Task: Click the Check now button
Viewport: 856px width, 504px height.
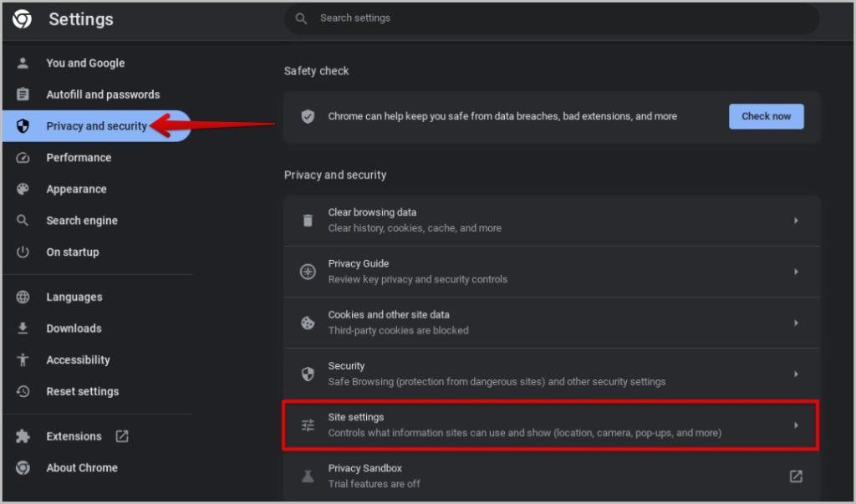Action: [766, 116]
